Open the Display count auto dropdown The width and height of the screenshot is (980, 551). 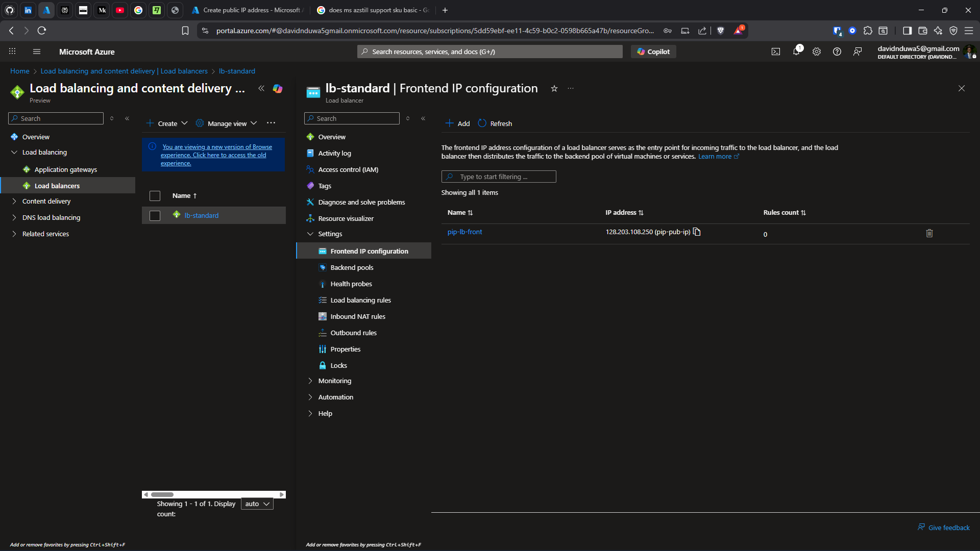(x=257, y=504)
